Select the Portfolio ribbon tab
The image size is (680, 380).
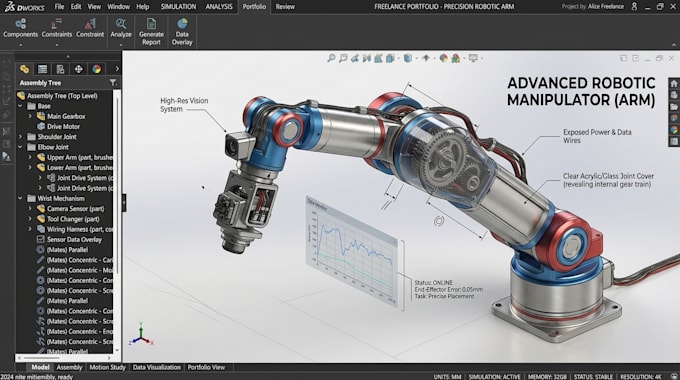pyautogui.click(x=254, y=7)
